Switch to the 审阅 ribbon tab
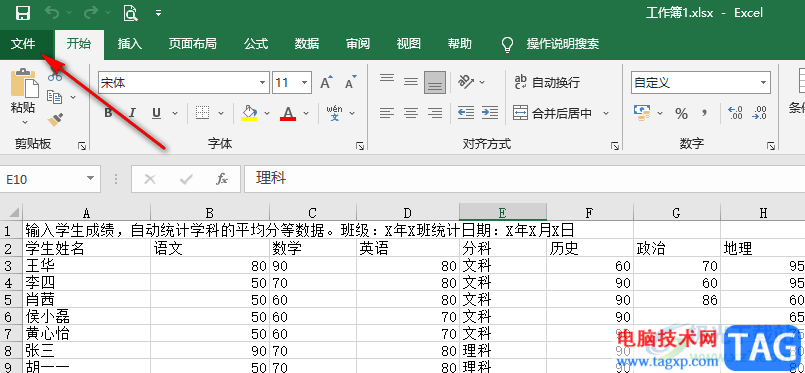 (358, 44)
